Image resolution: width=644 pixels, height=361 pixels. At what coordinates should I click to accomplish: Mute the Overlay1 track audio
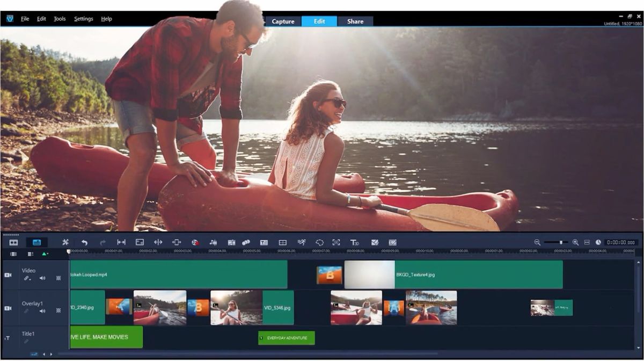(42, 311)
